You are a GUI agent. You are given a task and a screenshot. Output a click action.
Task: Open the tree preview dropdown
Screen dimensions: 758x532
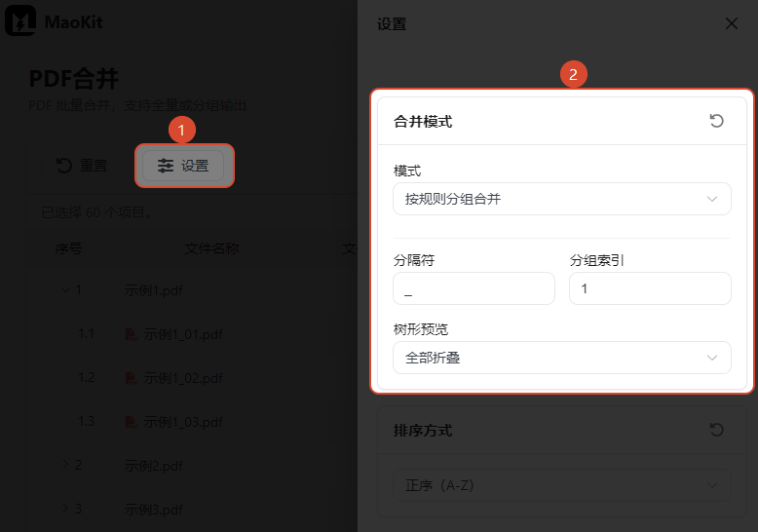[x=562, y=358]
